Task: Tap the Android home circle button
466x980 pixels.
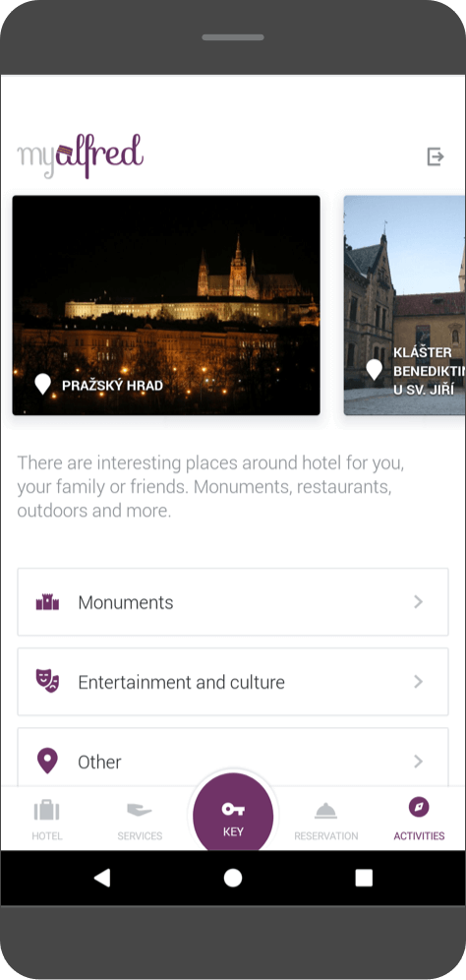Action: (233, 878)
